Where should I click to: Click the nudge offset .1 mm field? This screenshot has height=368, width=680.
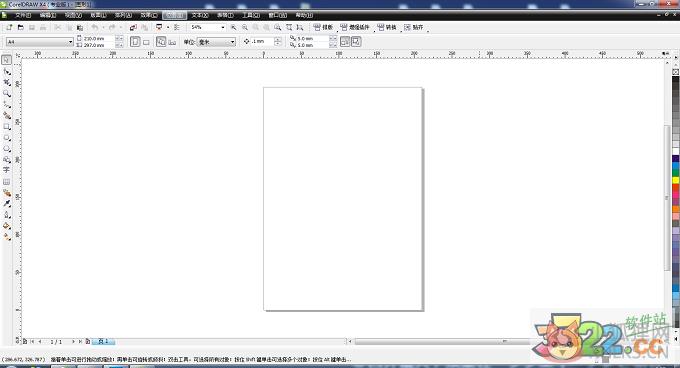pyautogui.click(x=262, y=42)
